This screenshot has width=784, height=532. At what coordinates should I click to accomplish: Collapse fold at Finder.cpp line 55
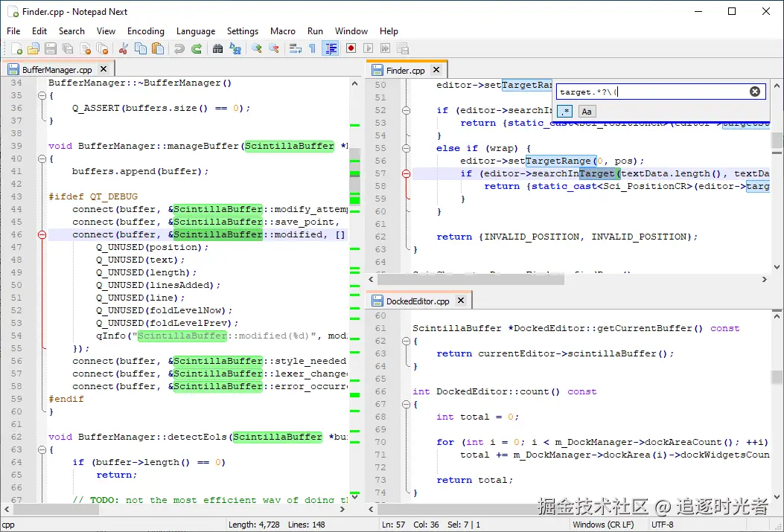coord(406,148)
